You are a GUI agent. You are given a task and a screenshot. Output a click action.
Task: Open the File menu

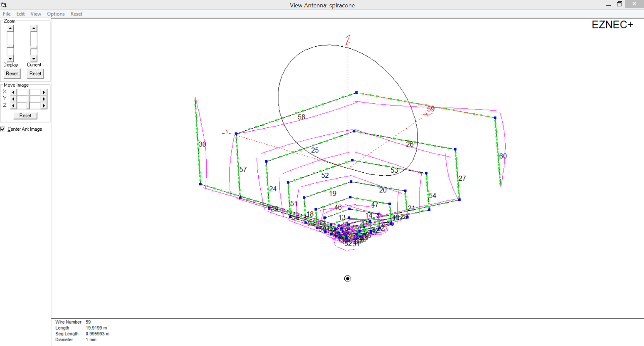click(7, 14)
